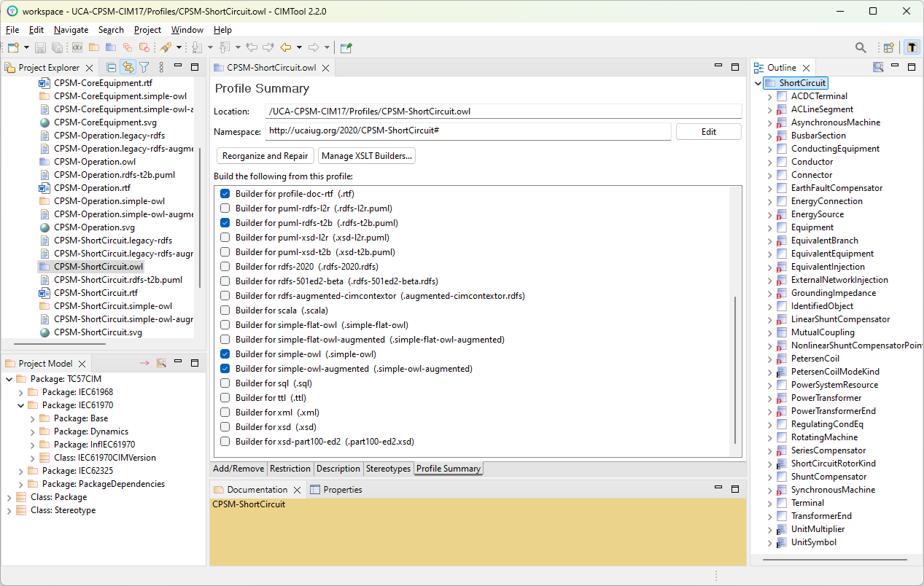Expand PowerTransformer in Outline
This screenshot has height=586, width=924.
pyautogui.click(x=769, y=398)
